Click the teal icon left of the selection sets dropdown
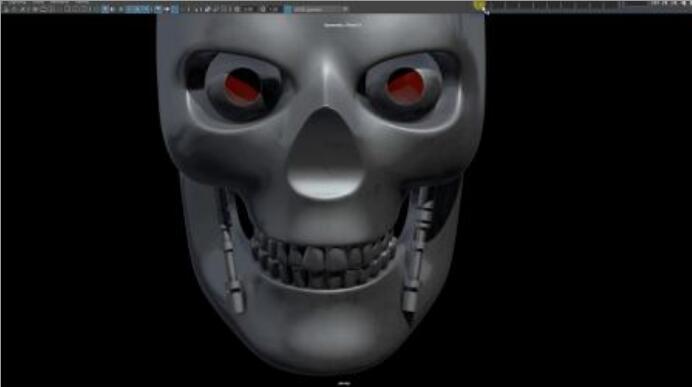The width and height of the screenshot is (692, 387). pyautogui.click(x=288, y=9)
